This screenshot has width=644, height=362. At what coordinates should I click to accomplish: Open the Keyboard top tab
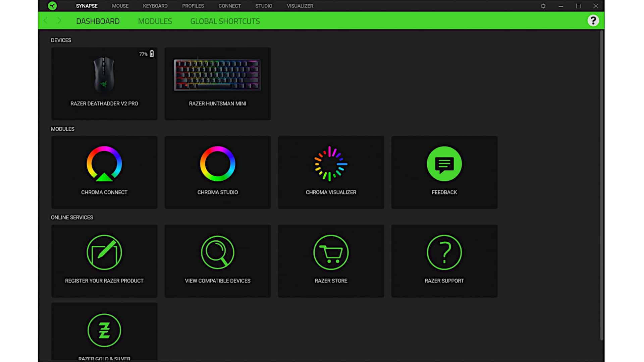155,6
